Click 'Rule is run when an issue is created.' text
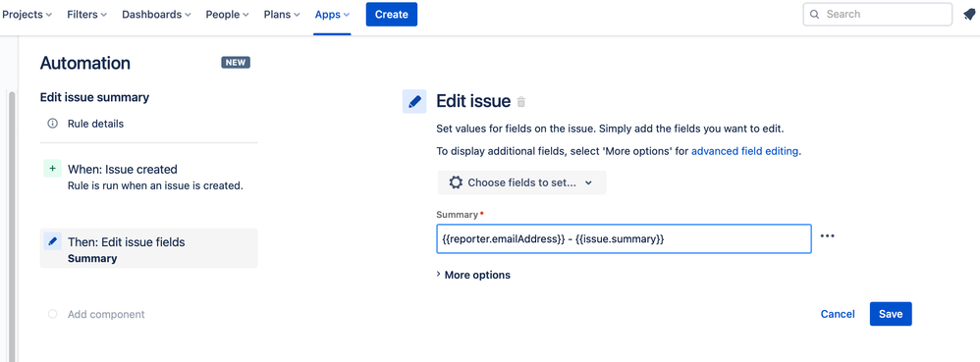 pos(155,185)
